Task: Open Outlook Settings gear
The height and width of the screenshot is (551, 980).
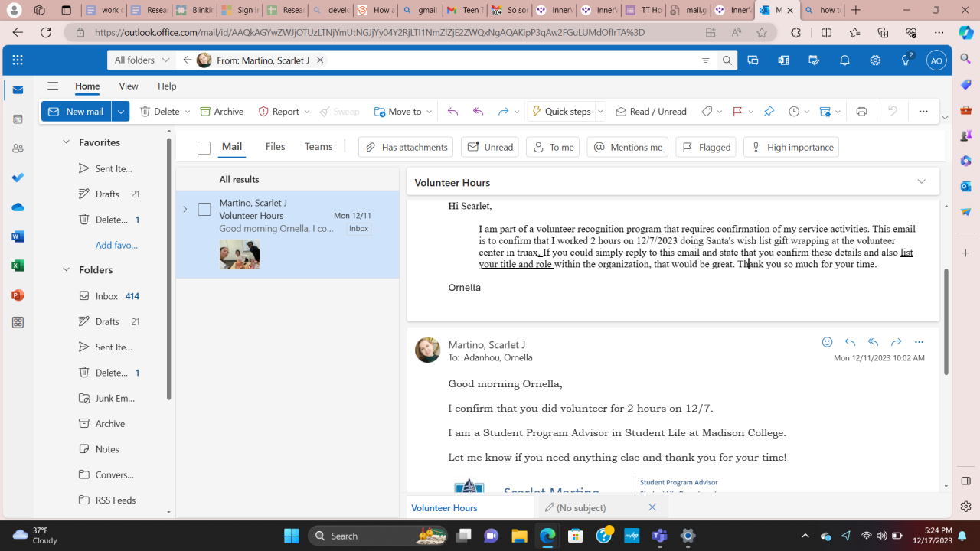Action: (x=875, y=60)
